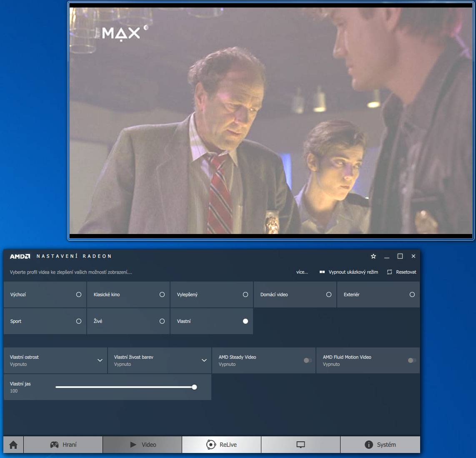Click the AMD logo in title bar
This screenshot has width=476, height=458.
(20, 257)
